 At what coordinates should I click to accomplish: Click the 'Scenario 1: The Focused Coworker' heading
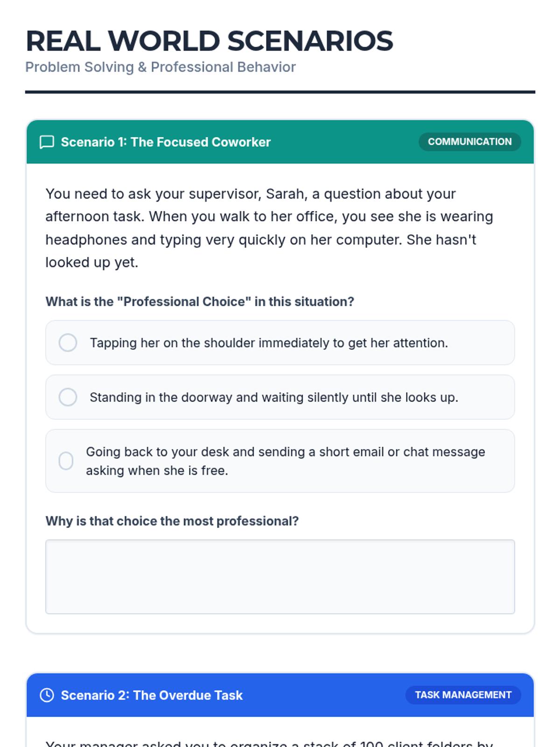pyautogui.click(x=166, y=142)
